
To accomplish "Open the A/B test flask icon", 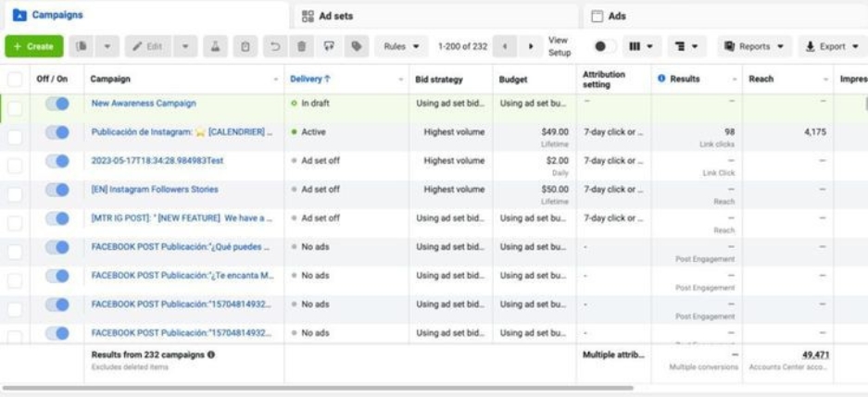I will click(x=215, y=46).
